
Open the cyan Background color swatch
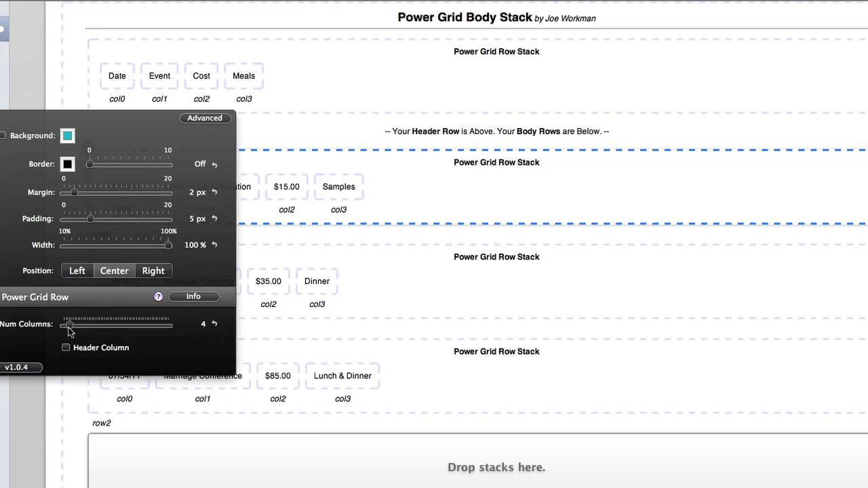coord(68,136)
